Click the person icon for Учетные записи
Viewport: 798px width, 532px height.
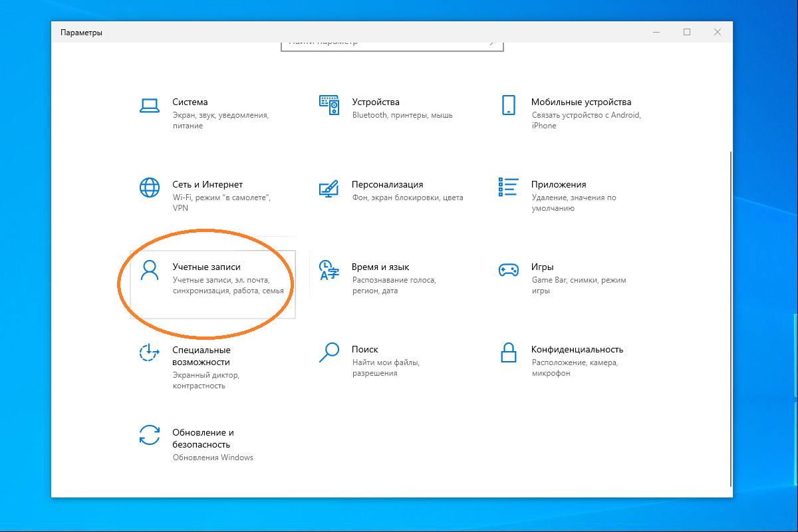point(150,270)
